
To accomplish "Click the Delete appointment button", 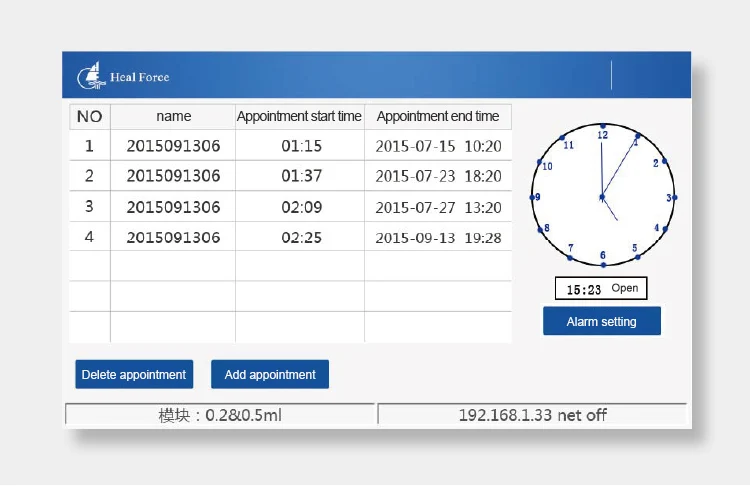I will coord(134,375).
